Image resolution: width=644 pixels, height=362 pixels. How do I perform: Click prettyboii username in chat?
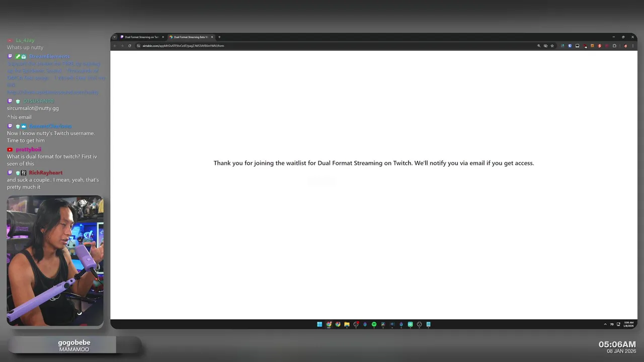pos(28,149)
